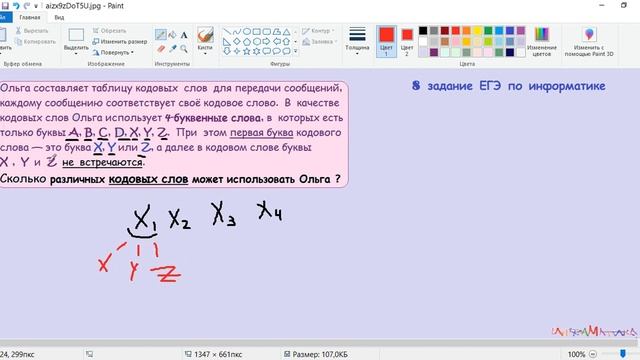Select the Polygon shape
Image resolution: width=640 pixels, height=360 pixels.
point(277,31)
